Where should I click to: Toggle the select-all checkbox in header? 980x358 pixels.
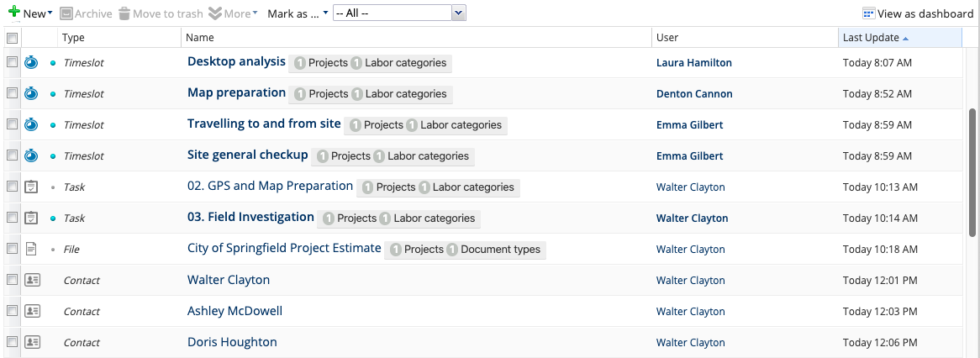click(11, 38)
